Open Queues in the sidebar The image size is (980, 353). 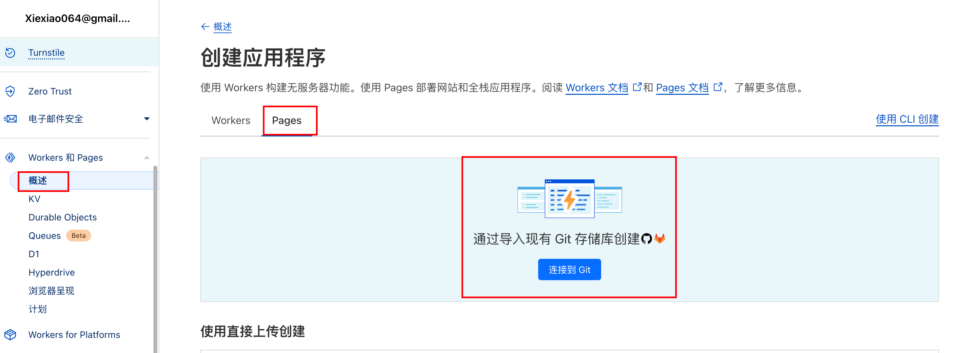point(45,236)
